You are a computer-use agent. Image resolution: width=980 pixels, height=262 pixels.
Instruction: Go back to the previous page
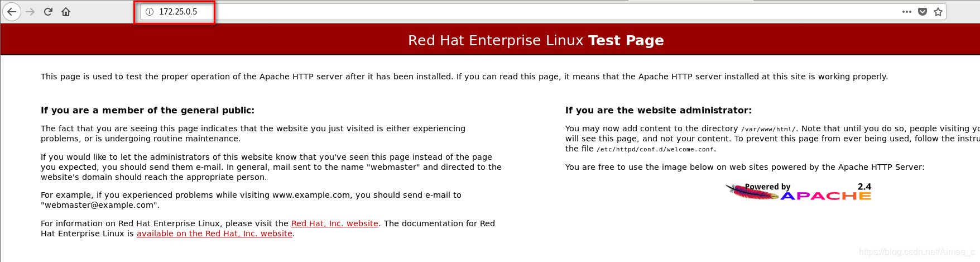pyautogui.click(x=12, y=12)
